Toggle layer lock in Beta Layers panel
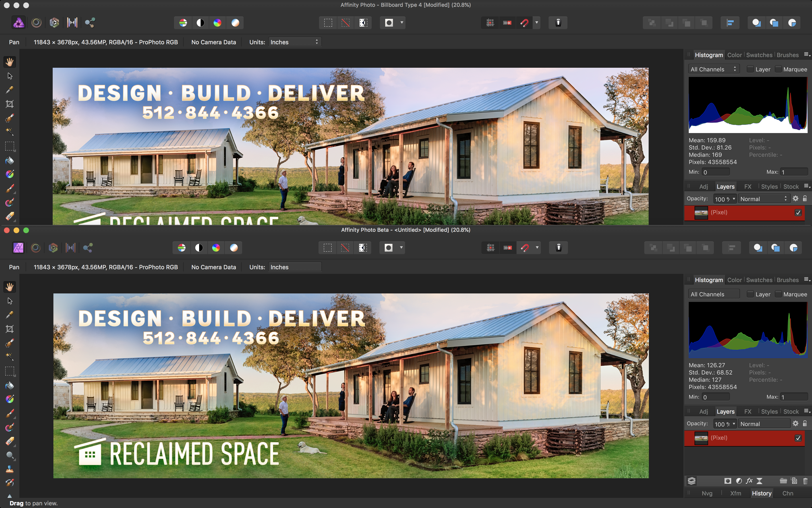 pyautogui.click(x=805, y=424)
